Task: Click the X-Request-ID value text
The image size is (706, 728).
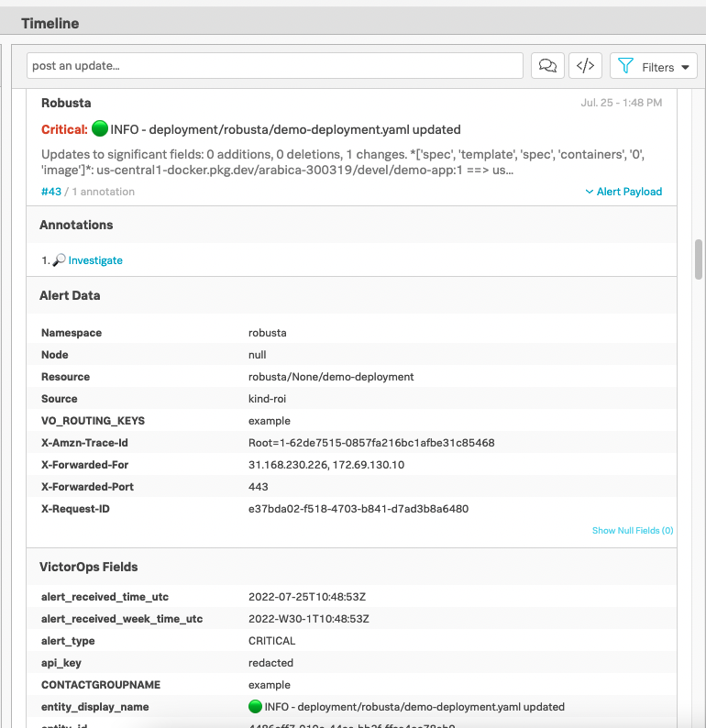Action: point(359,509)
